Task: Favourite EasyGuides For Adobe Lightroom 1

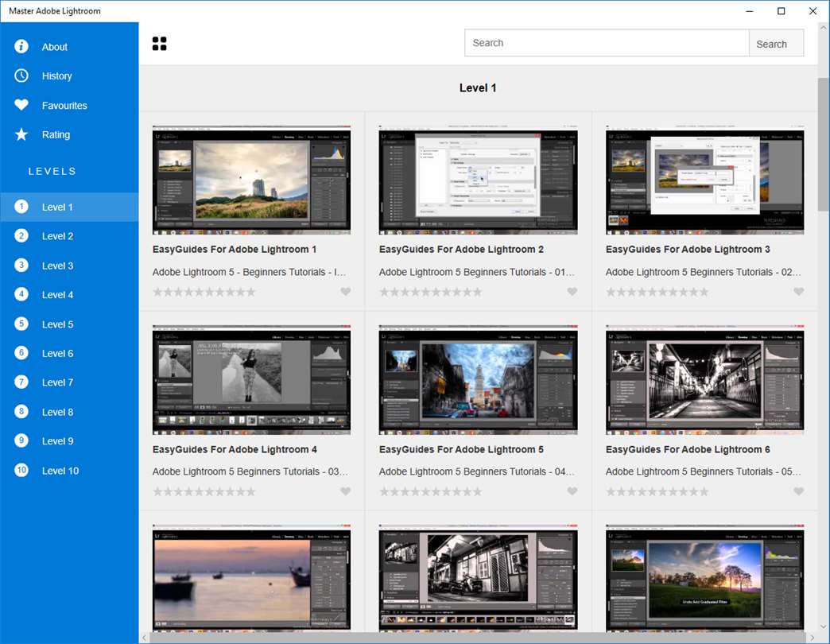Action: [x=346, y=292]
